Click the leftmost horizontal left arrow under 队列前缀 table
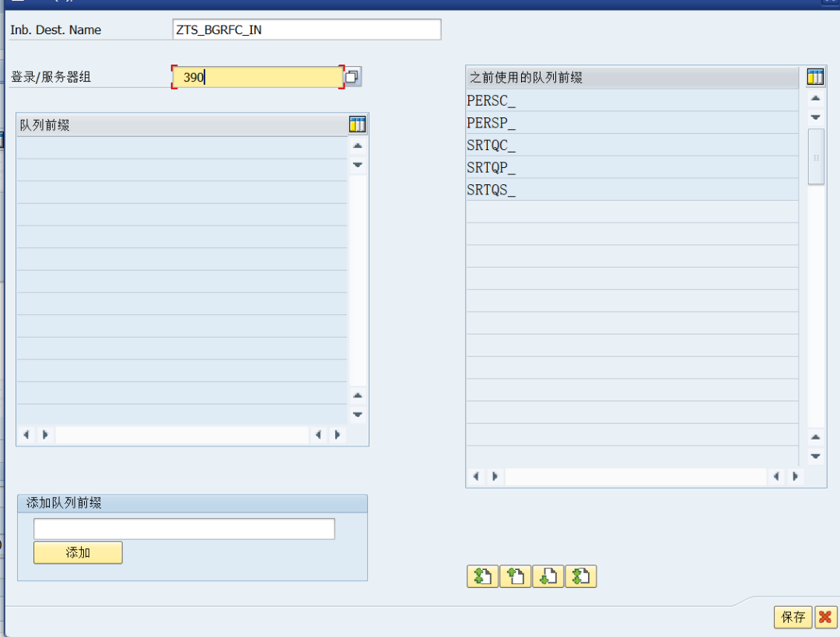The width and height of the screenshot is (840, 637). click(x=26, y=435)
